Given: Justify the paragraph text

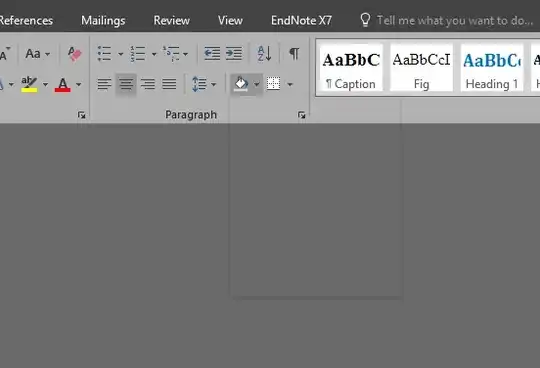Looking at the screenshot, I should click(x=169, y=84).
